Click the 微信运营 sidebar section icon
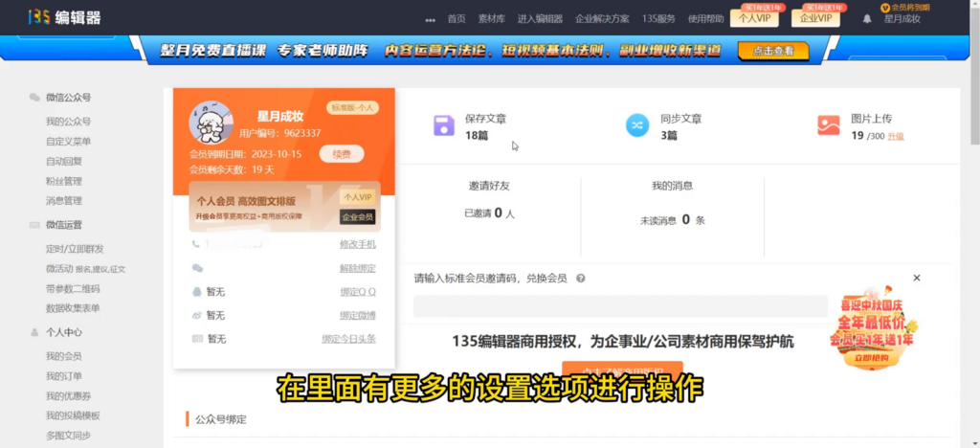 [x=35, y=225]
